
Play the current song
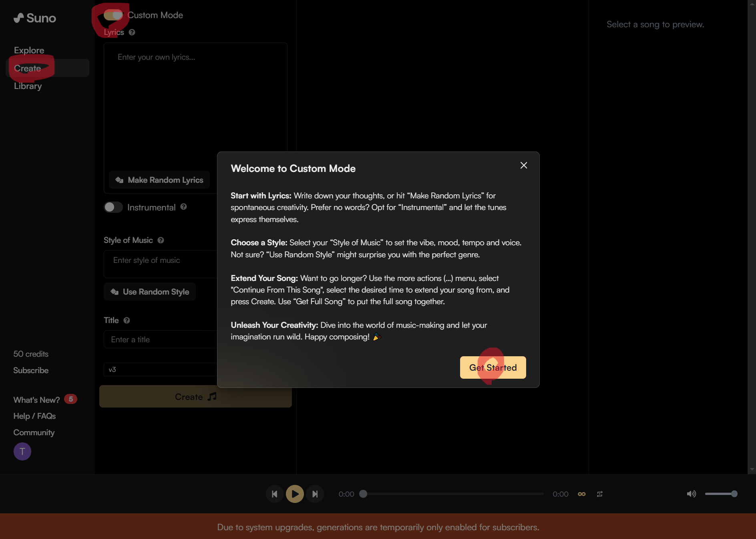pos(295,494)
